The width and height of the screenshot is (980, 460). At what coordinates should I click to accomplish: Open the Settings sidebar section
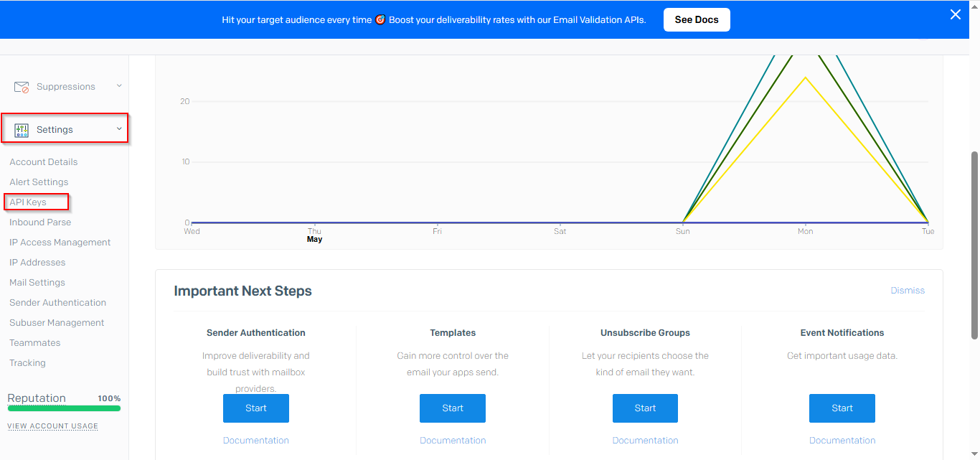tap(65, 128)
